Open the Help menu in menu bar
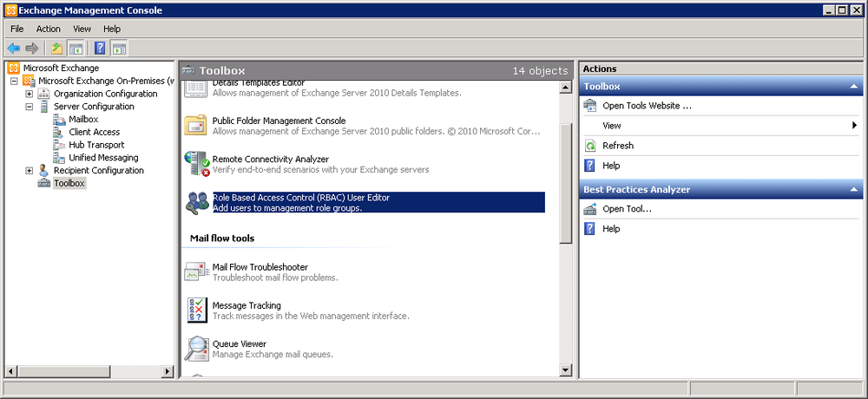The width and height of the screenshot is (868, 399). [x=112, y=29]
